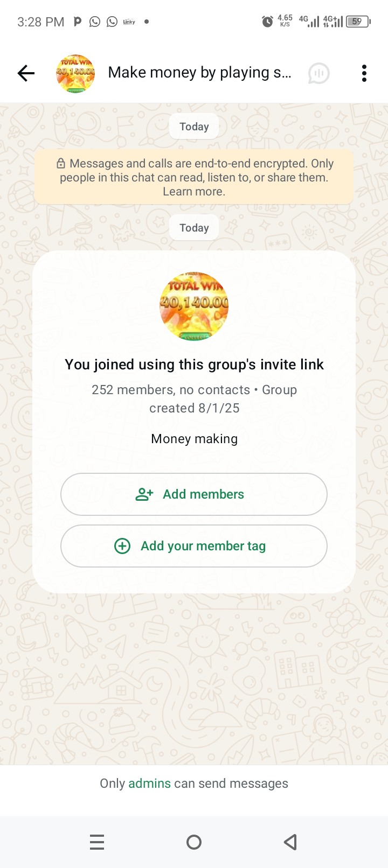388x868 pixels.
Task: Tap the system back triangle button
Action: click(290, 842)
